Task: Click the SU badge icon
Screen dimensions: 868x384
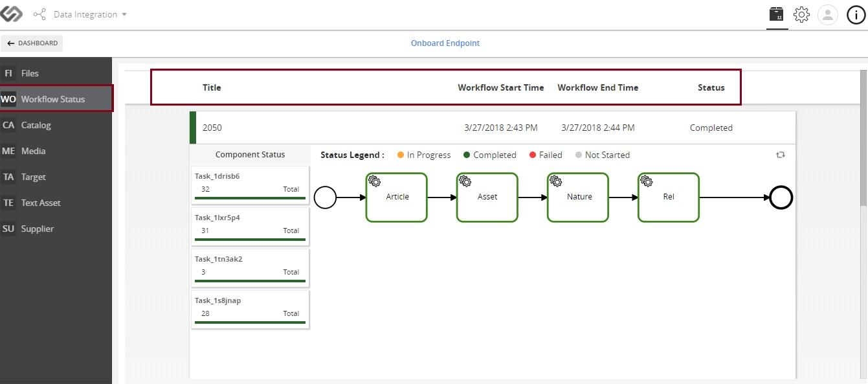Action: click(8, 229)
